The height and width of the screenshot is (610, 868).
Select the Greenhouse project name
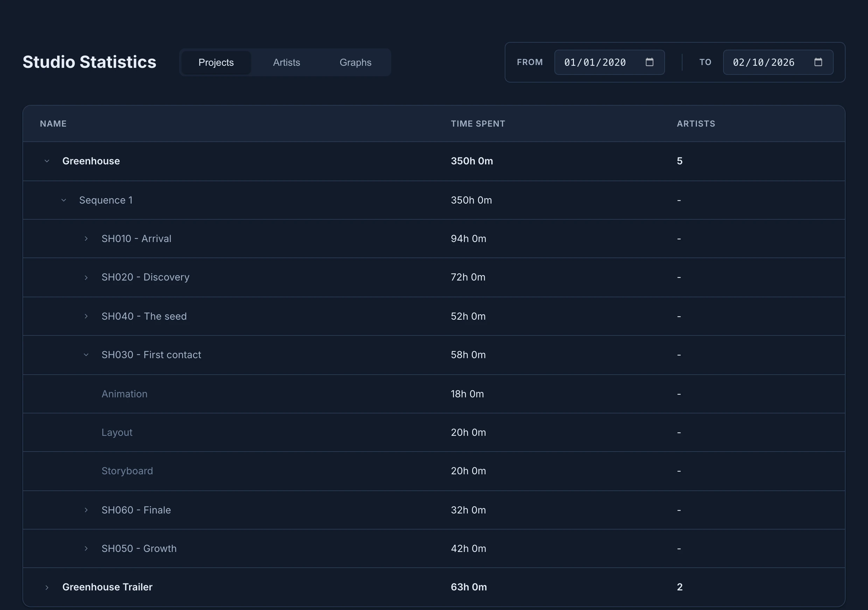pyautogui.click(x=91, y=161)
